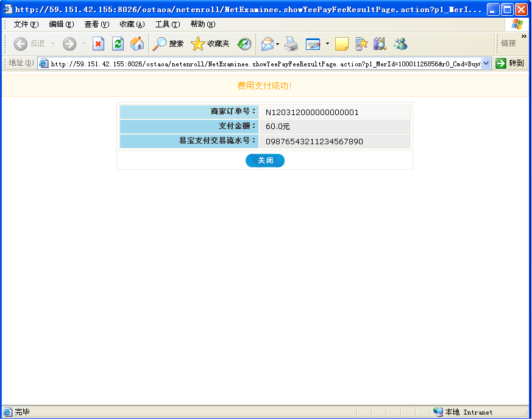The image size is (532, 420).
Task: Click the 商家订单号 label
Action: click(233, 111)
